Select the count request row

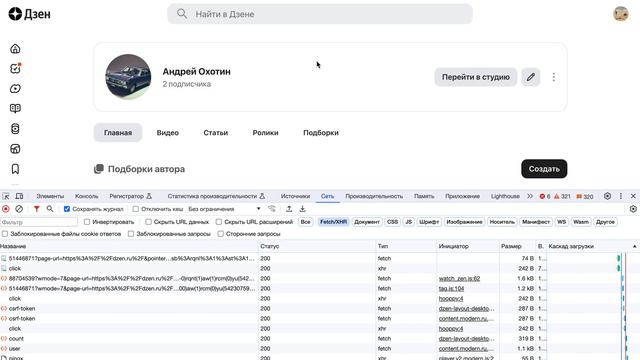pyautogui.click(x=320, y=338)
